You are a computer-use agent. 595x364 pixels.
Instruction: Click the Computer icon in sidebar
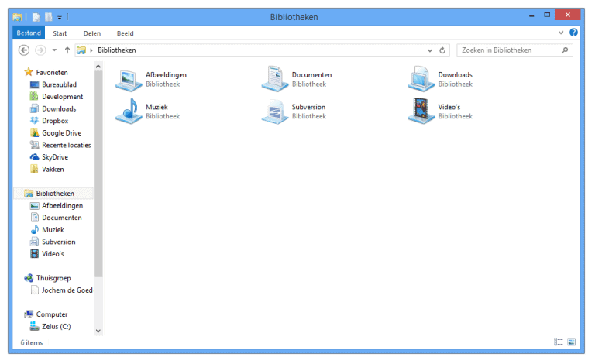point(29,314)
